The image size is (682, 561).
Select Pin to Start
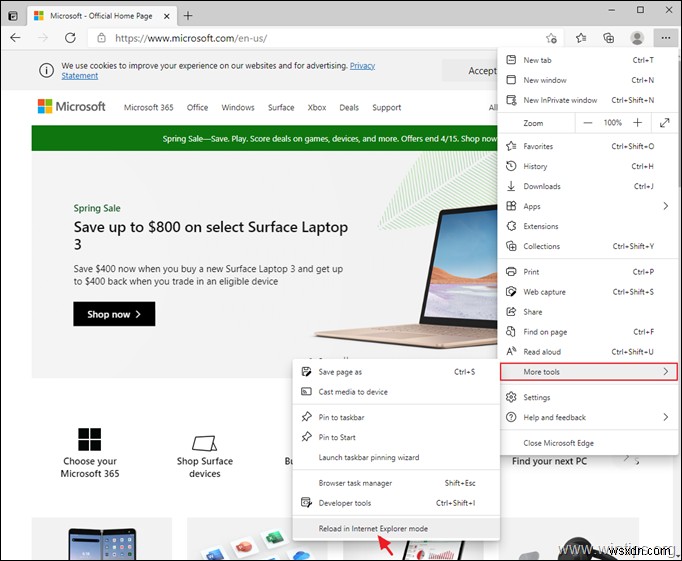click(x=396, y=437)
